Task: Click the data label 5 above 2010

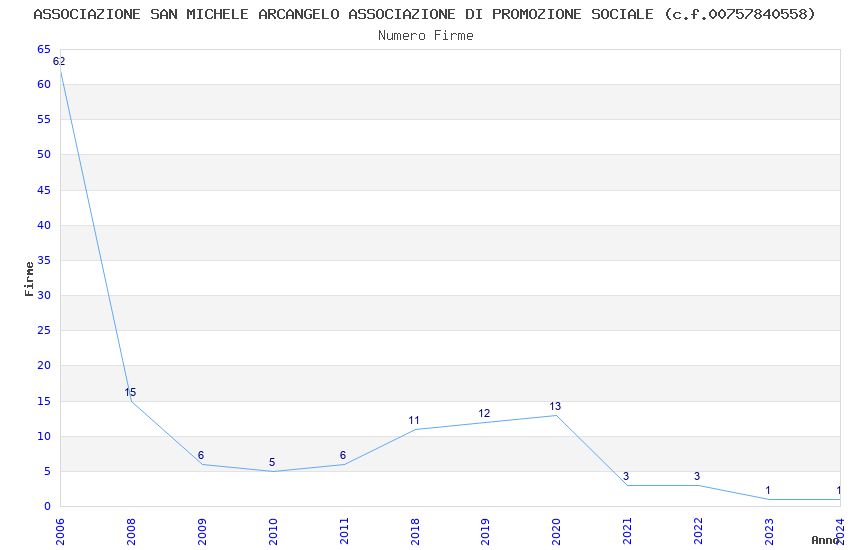Action: pos(272,462)
